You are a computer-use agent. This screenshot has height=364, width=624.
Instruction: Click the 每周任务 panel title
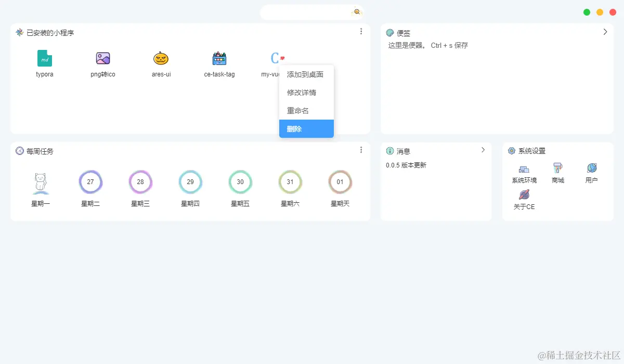40,151
